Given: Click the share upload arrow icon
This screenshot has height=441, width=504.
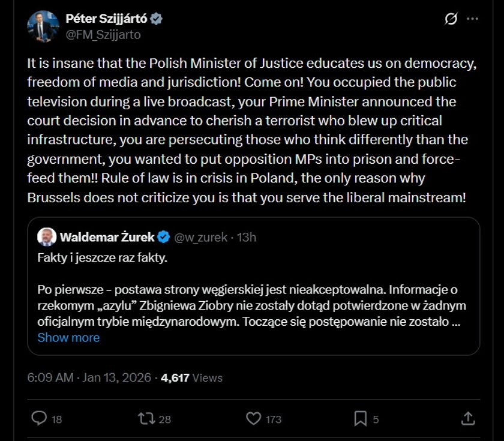Looking at the screenshot, I should (x=469, y=418).
